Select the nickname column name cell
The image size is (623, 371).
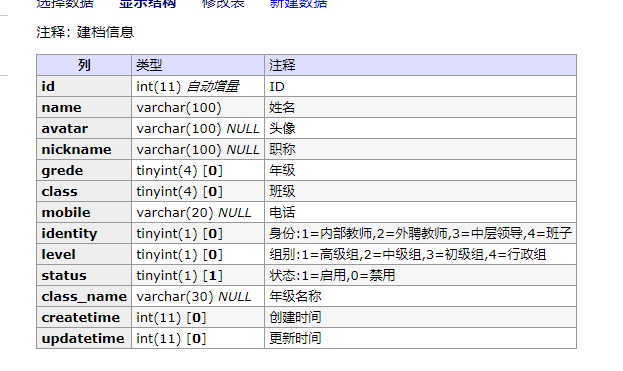[84, 149]
